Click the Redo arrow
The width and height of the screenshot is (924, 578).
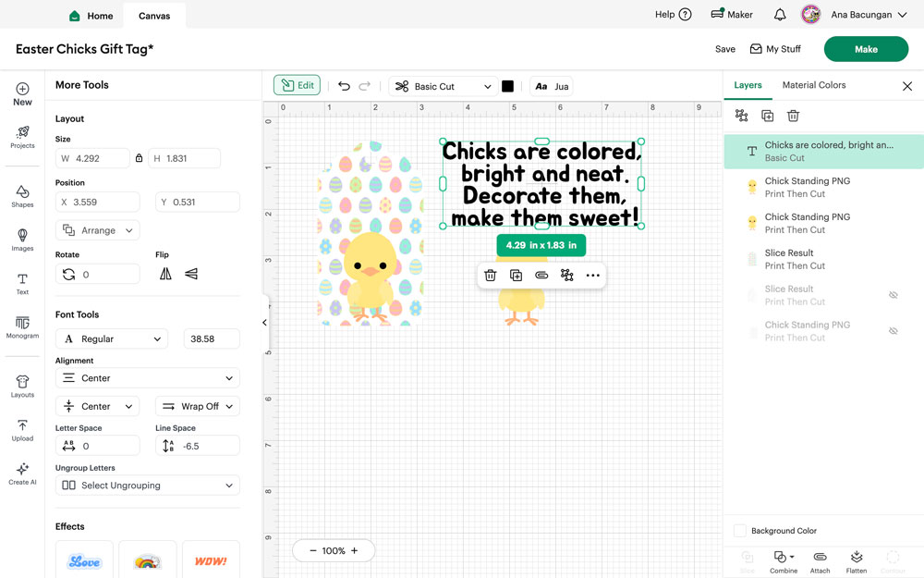coord(365,86)
